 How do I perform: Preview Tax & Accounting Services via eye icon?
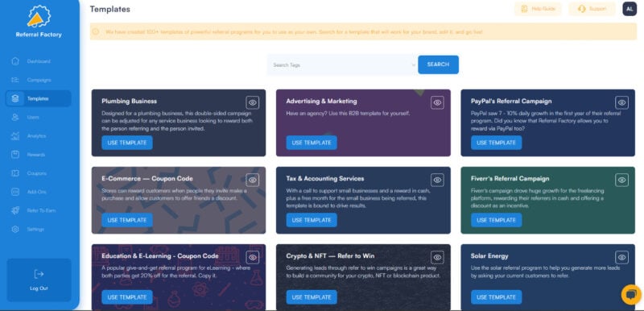(x=437, y=180)
